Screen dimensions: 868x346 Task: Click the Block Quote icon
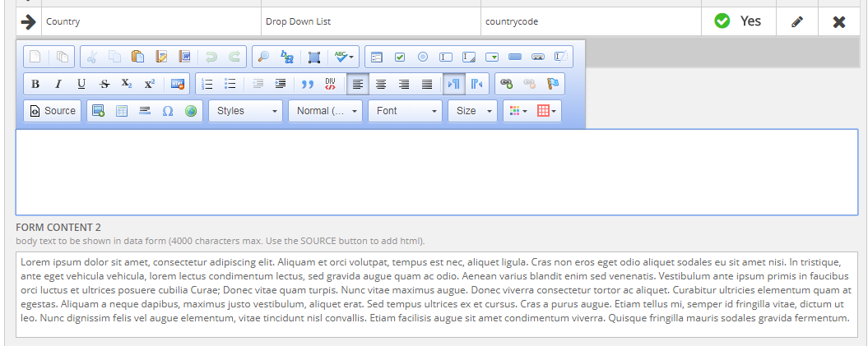(x=307, y=84)
